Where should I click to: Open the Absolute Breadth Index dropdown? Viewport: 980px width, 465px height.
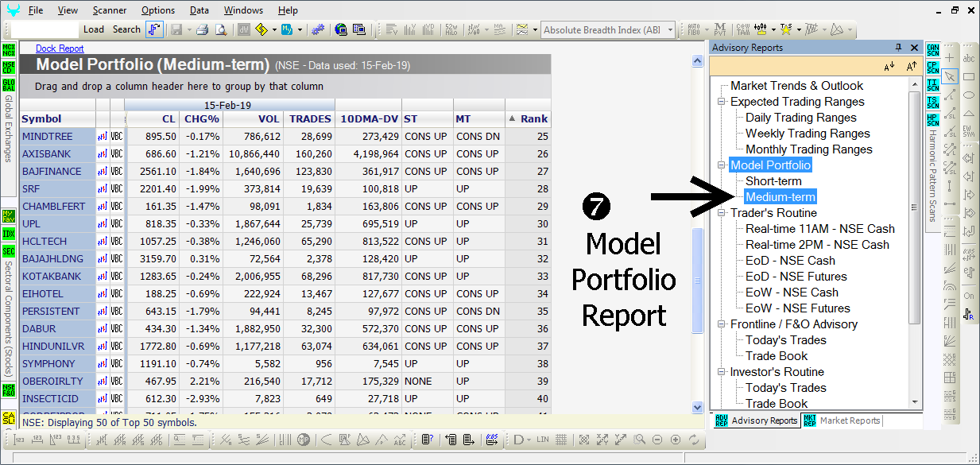point(671,29)
